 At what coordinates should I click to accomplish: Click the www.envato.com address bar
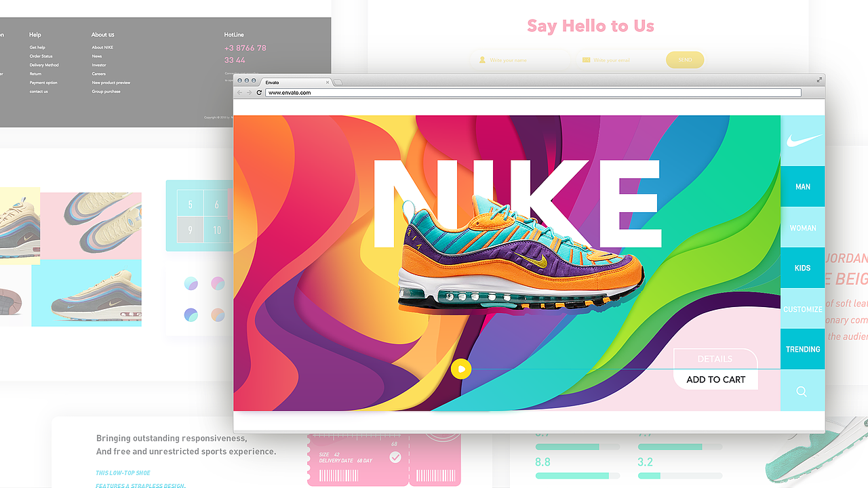pyautogui.click(x=532, y=93)
